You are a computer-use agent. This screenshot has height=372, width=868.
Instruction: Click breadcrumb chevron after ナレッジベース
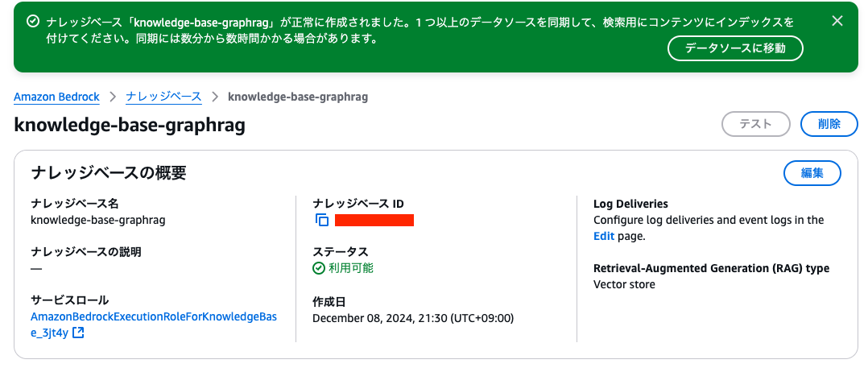(215, 97)
